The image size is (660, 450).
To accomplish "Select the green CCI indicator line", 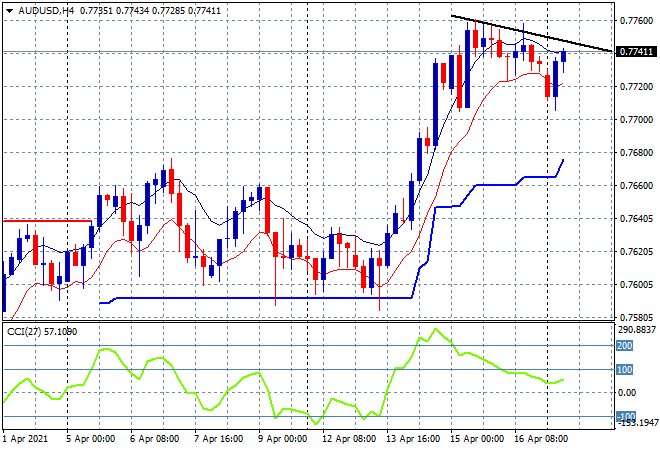I will [283, 376].
